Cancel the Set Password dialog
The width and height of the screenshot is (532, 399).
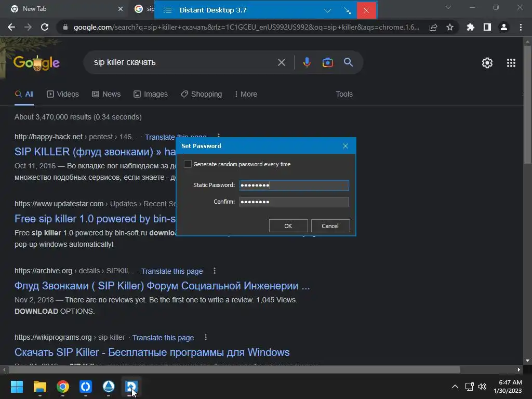click(x=330, y=226)
